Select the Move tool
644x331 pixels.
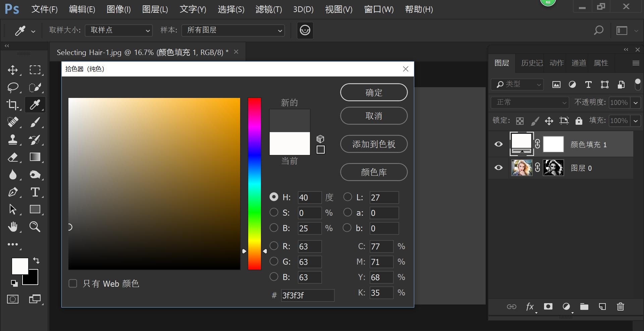[x=13, y=70]
